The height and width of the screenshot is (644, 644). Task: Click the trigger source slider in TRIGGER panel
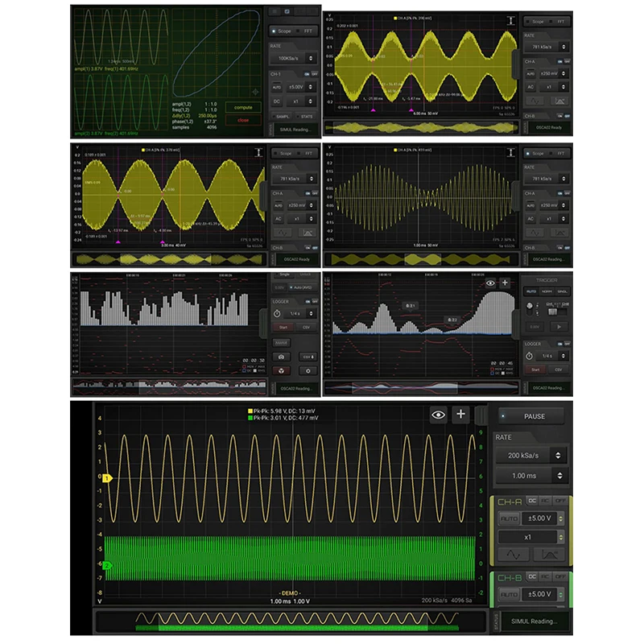tap(555, 312)
